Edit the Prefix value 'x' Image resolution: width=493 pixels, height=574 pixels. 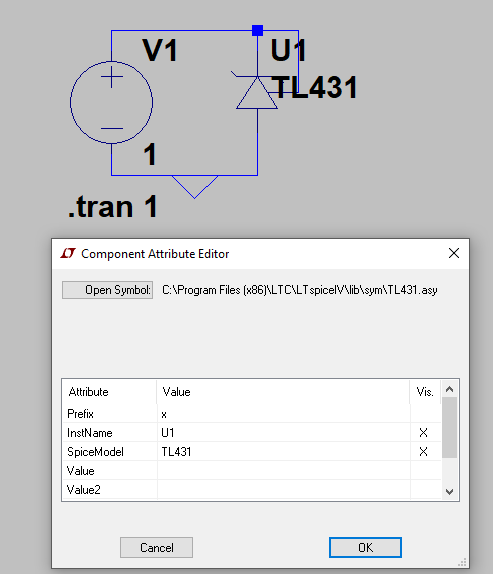pos(284,414)
